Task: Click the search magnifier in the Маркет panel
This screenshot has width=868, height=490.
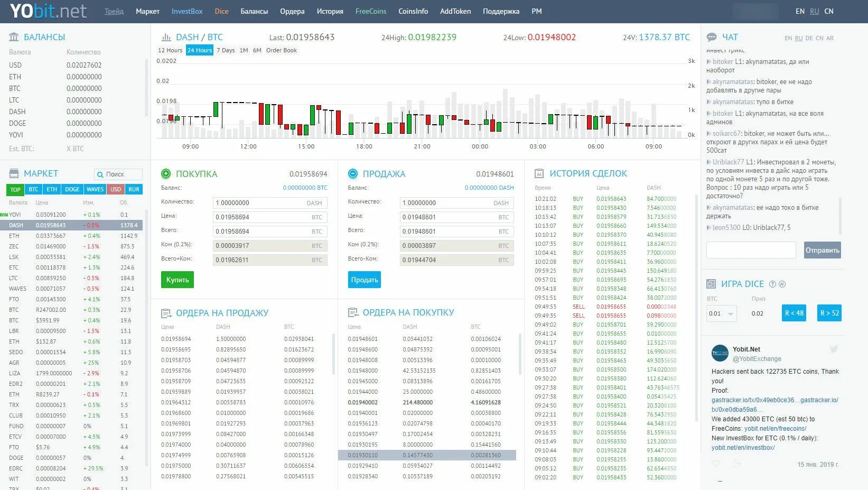Action: (x=100, y=174)
